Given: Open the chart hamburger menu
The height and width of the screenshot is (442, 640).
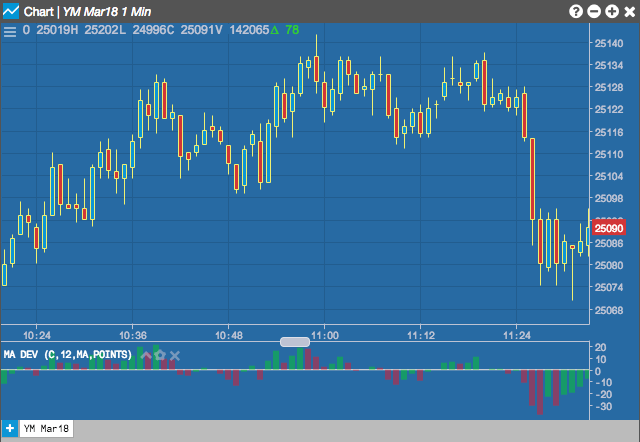Looking at the screenshot, I should click(9, 32).
